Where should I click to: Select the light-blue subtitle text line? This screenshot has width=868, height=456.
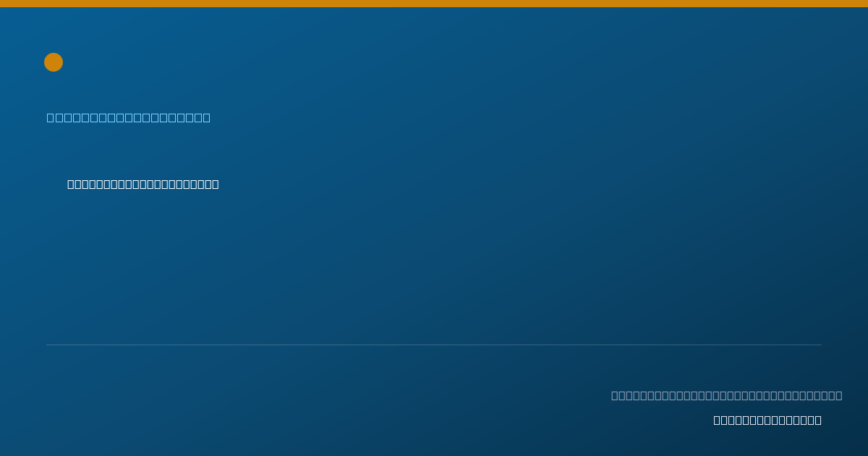pos(129,117)
